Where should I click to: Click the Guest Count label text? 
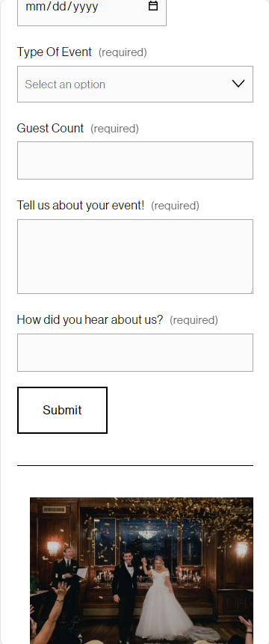coord(50,128)
